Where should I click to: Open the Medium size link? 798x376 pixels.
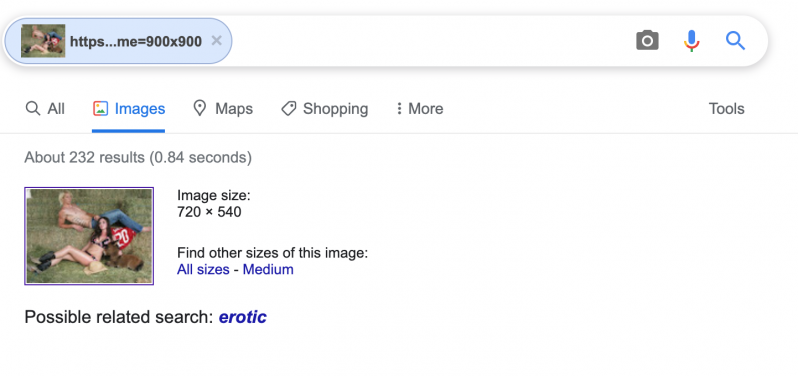coord(268,269)
